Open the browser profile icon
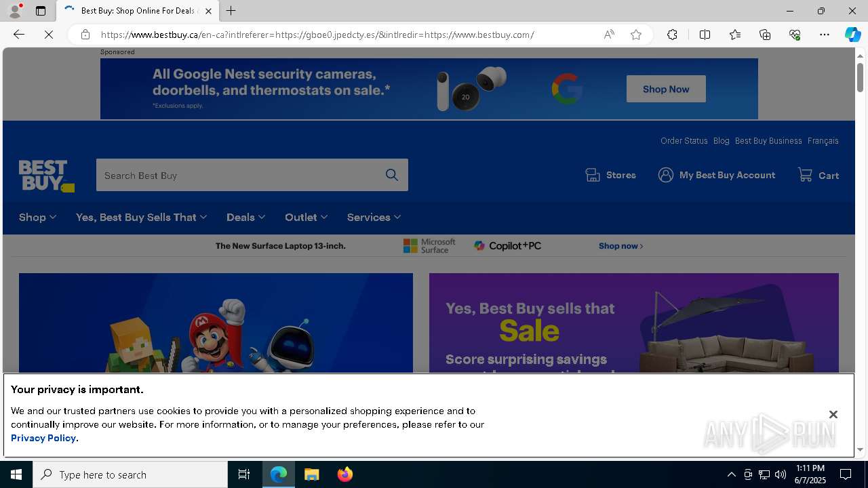The image size is (868, 488). (x=15, y=11)
